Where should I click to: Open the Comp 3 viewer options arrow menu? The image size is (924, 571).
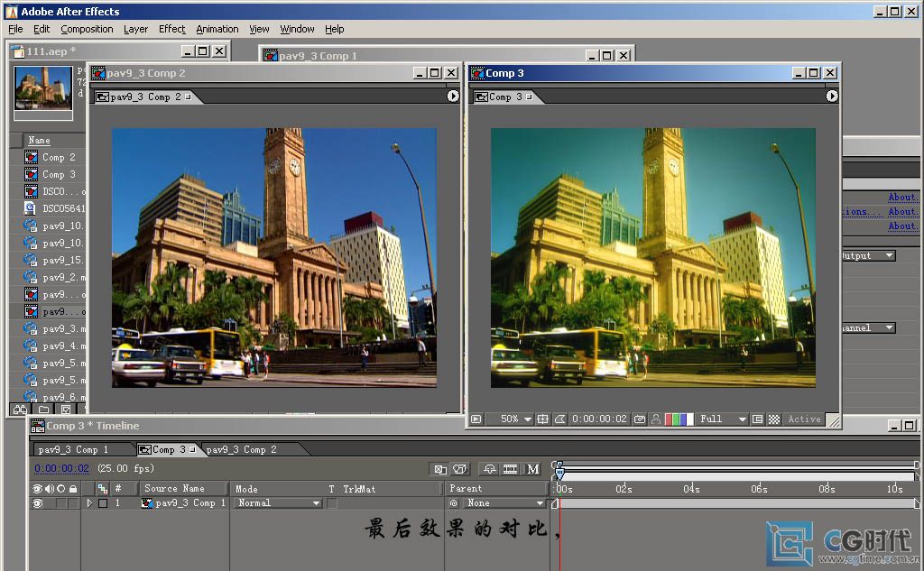pos(831,96)
